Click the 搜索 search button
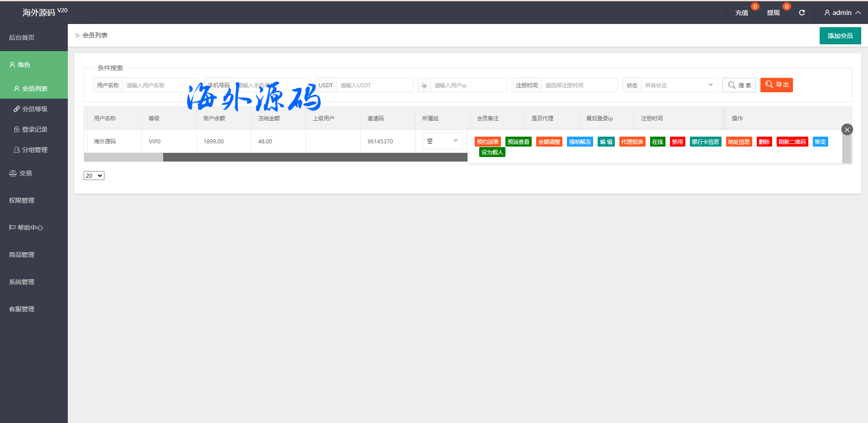 (x=739, y=85)
